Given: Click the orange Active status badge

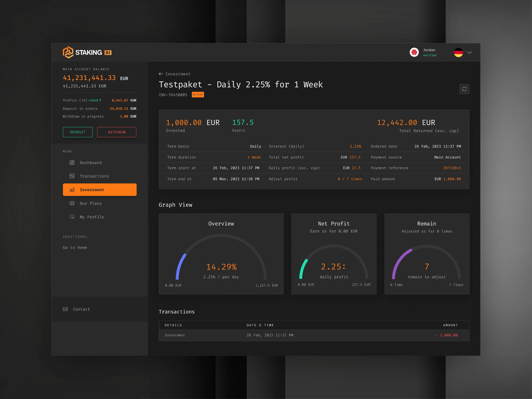Looking at the screenshot, I should point(198,95).
